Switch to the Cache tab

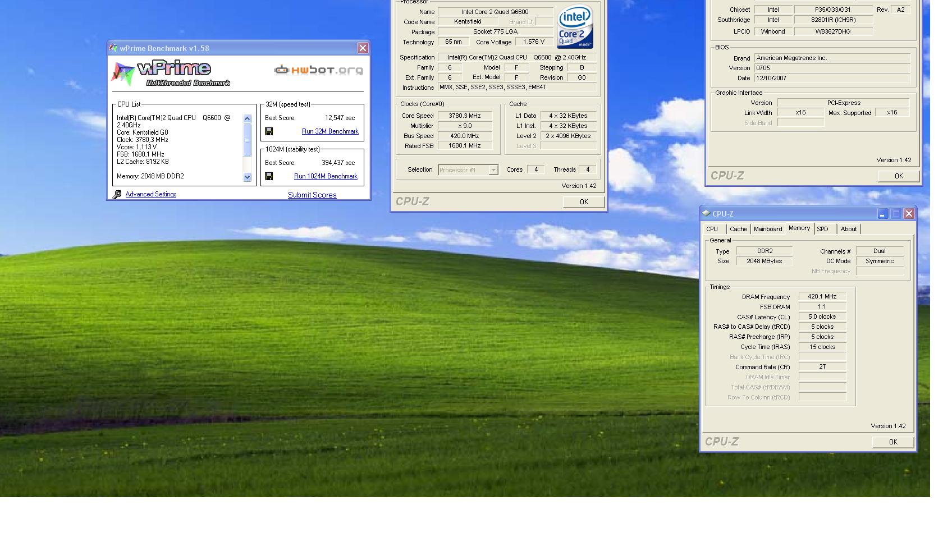[x=738, y=229]
